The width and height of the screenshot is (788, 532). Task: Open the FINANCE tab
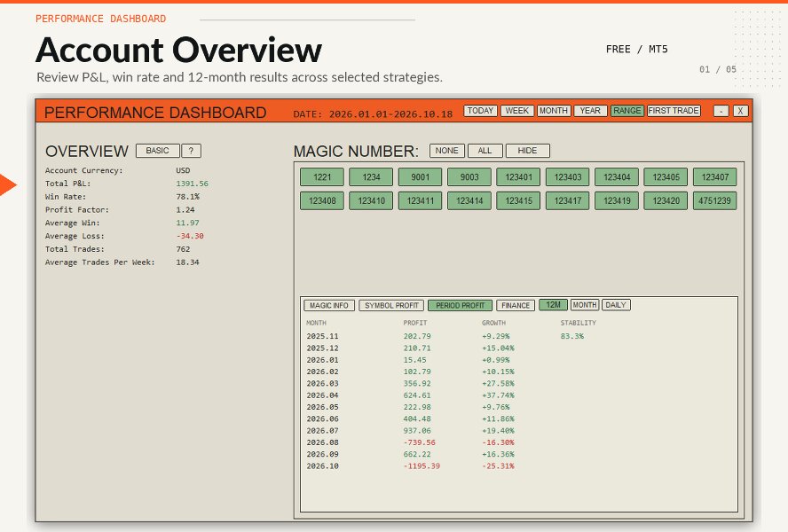coord(516,305)
